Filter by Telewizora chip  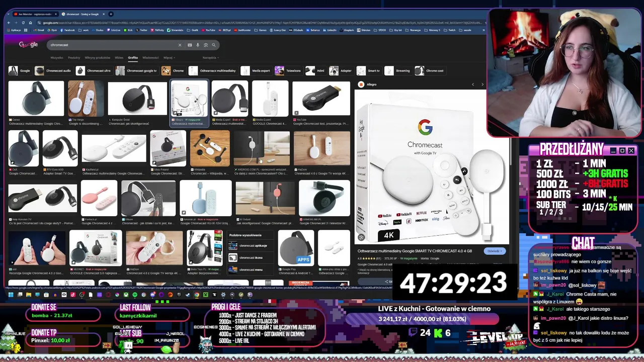(288, 71)
